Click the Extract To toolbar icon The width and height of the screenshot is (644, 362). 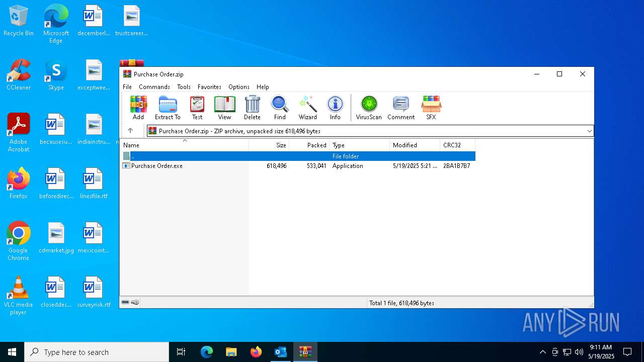coord(168,108)
